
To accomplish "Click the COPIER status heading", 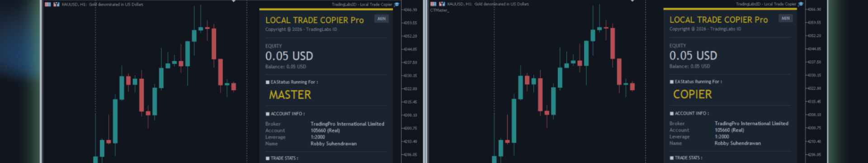I will coord(693,94).
